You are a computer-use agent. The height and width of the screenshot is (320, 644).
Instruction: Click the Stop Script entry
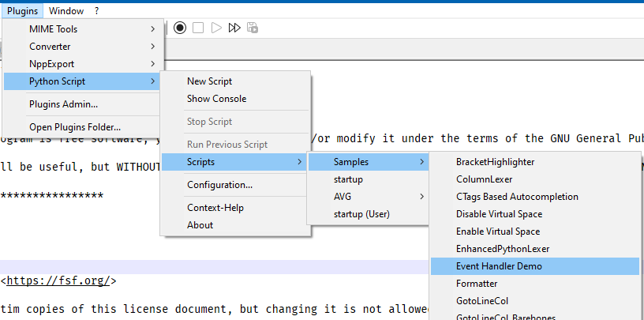[x=235, y=122]
